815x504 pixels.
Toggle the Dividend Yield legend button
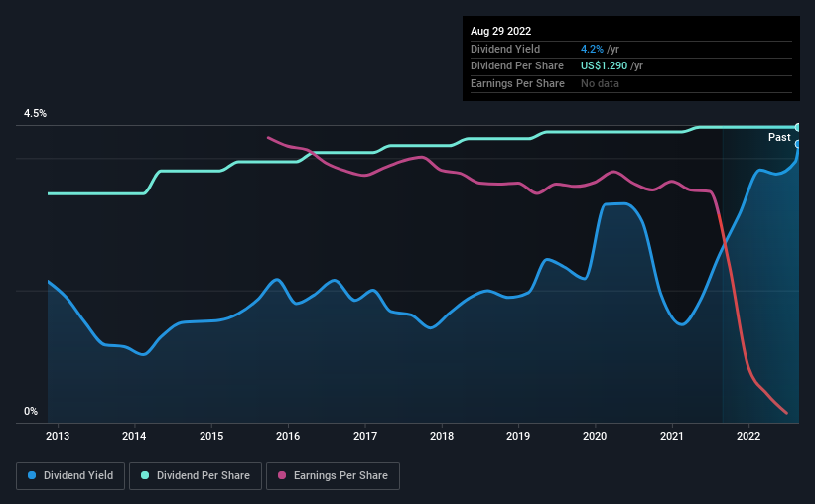coord(70,476)
